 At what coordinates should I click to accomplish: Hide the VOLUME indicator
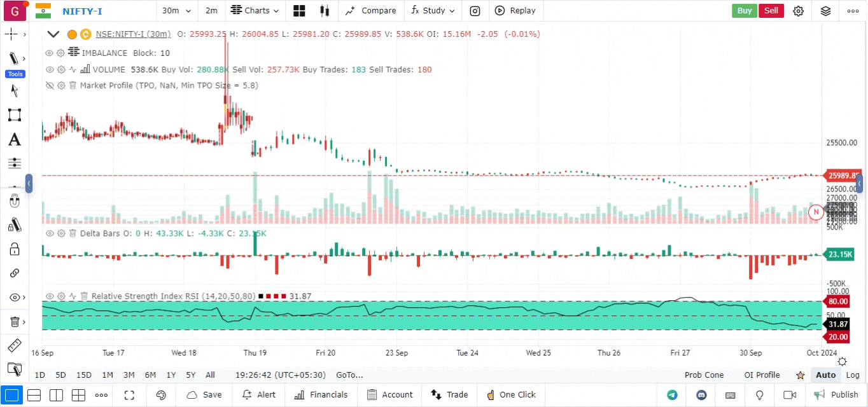(50, 69)
